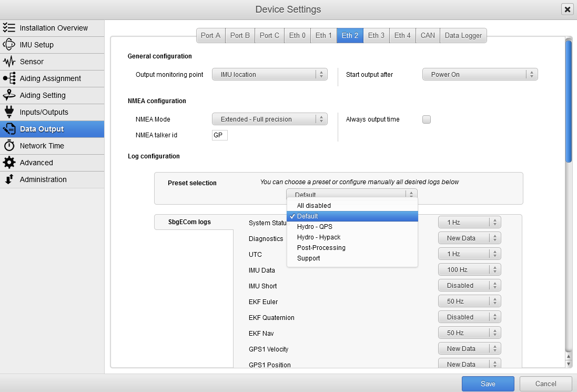This screenshot has height=392, width=577.
Task: Click the Installation Overview checklist icon
Action: 9,28
